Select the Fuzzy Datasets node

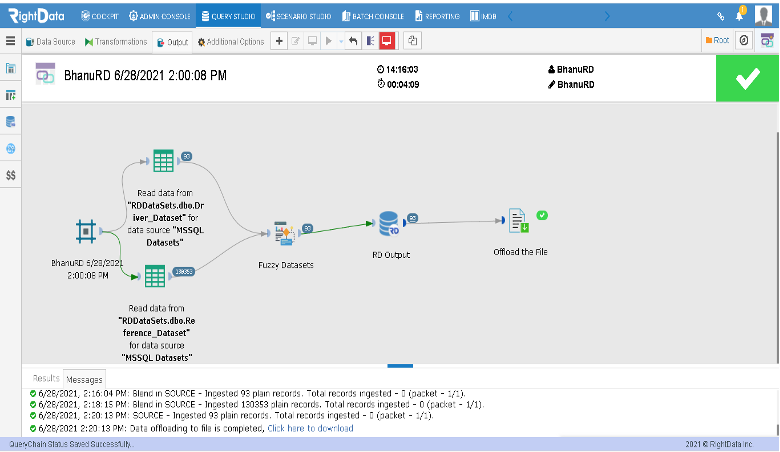pos(285,233)
